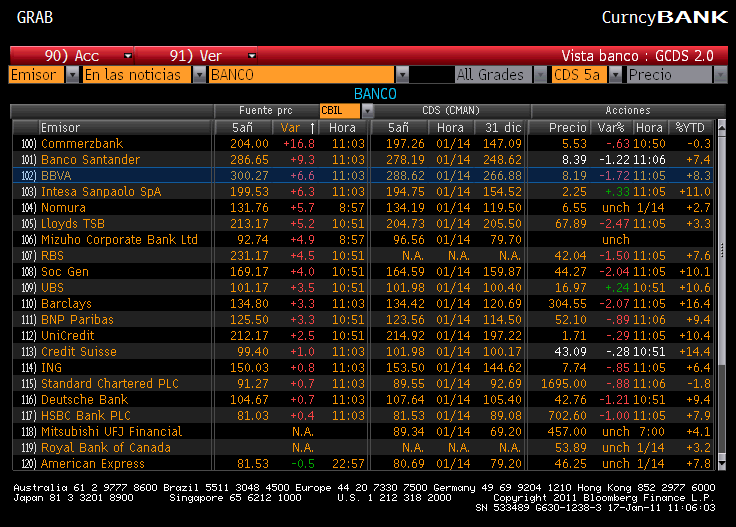Open issuer 109) UBS
The width and height of the screenshot is (736, 527).
pyautogui.click(x=52, y=288)
